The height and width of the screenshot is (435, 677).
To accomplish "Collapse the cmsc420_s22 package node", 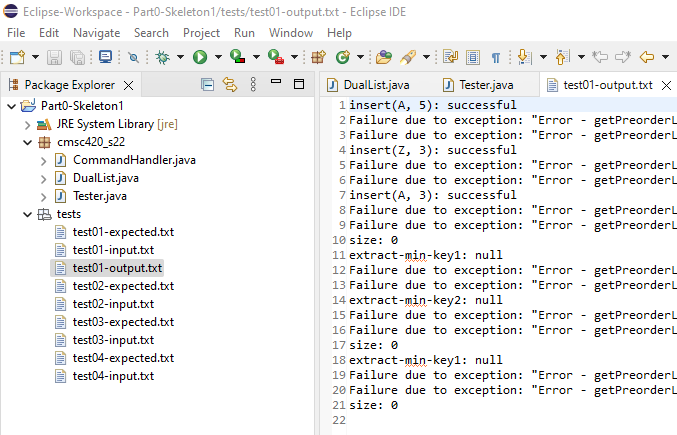I will point(28,142).
